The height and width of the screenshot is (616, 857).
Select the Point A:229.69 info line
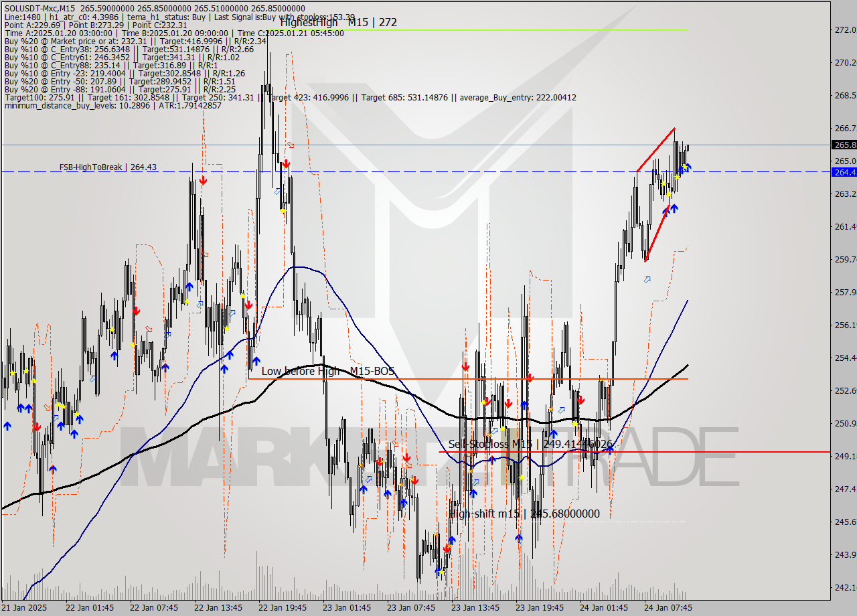point(95,25)
